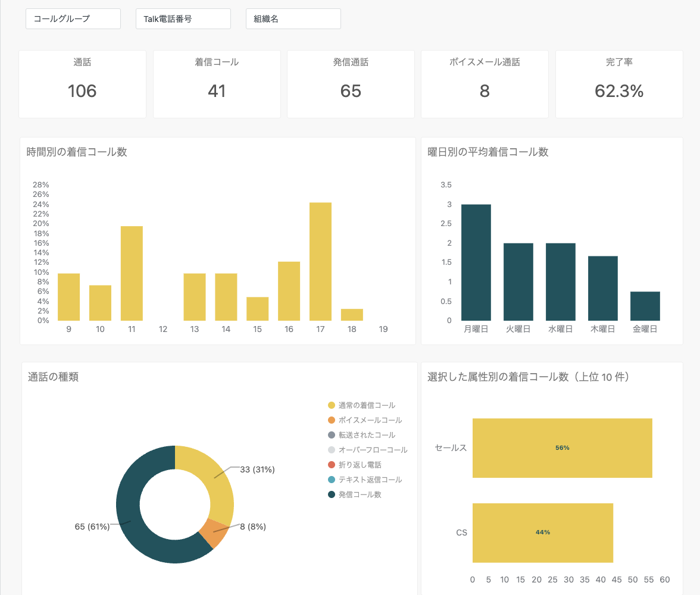Click the 33 (31%) donut label
The height and width of the screenshot is (595, 700).
tap(258, 469)
